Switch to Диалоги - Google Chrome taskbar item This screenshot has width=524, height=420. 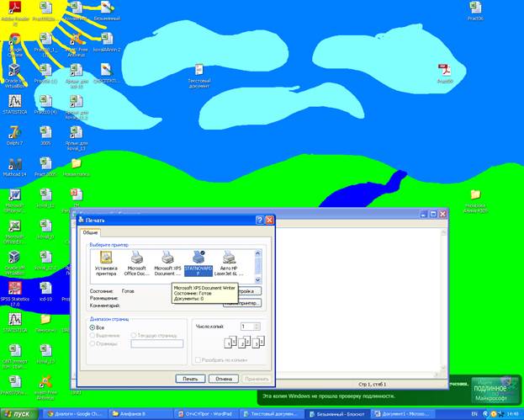click(77, 414)
